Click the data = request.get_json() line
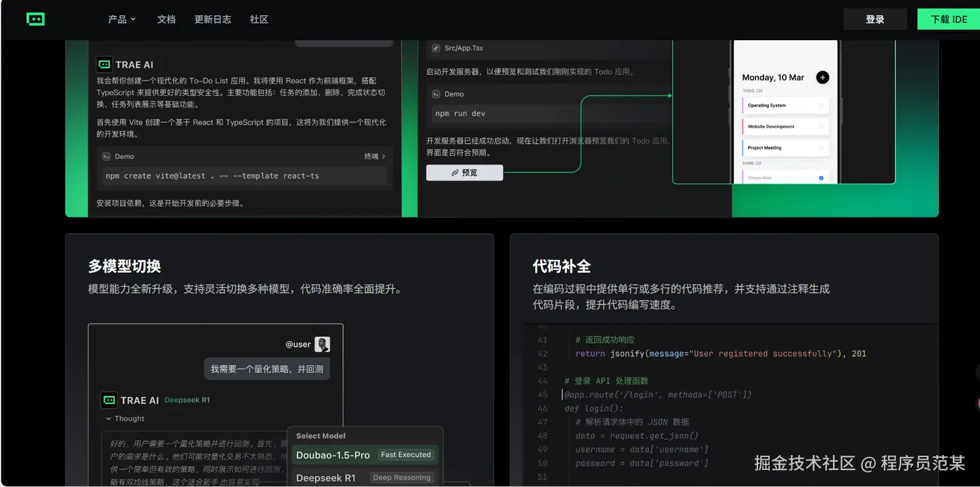Screen dimensions: 980x487 point(637,436)
